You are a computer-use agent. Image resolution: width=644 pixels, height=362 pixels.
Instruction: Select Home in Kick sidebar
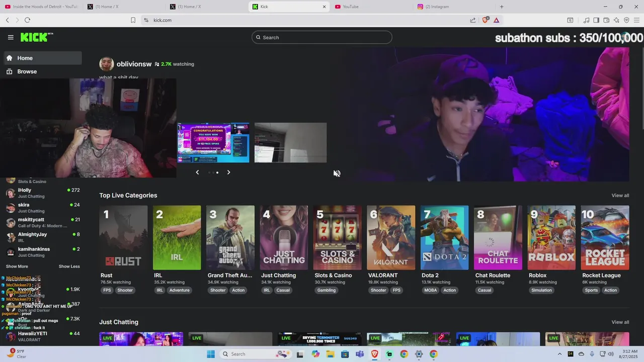click(x=43, y=58)
